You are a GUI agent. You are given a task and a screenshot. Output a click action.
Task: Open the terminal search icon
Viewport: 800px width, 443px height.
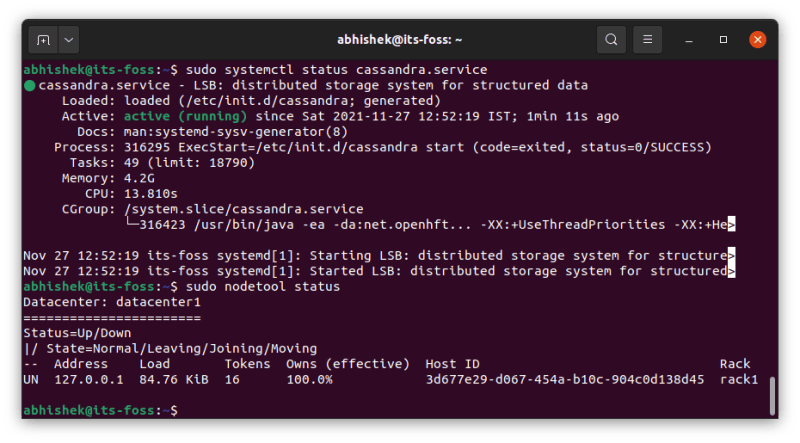[x=611, y=41]
